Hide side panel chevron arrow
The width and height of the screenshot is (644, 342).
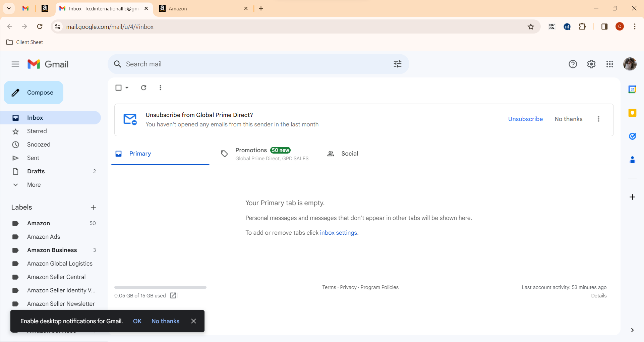coord(632,330)
